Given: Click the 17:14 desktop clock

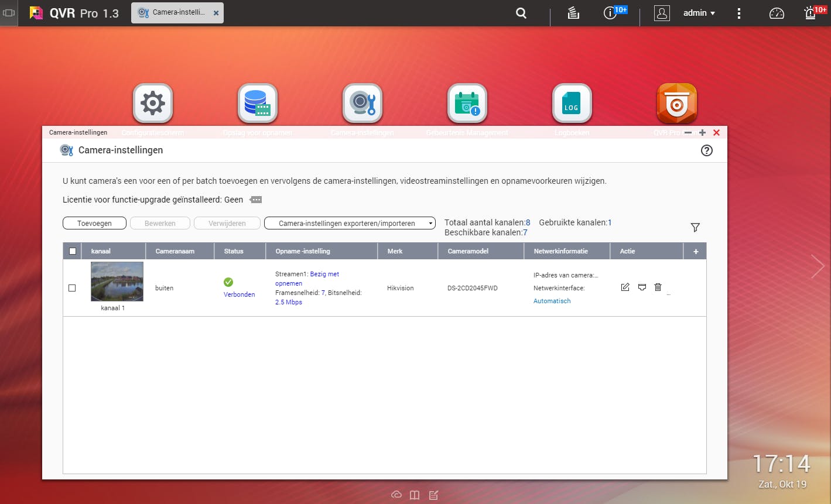Looking at the screenshot, I should pyautogui.click(x=781, y=464).
